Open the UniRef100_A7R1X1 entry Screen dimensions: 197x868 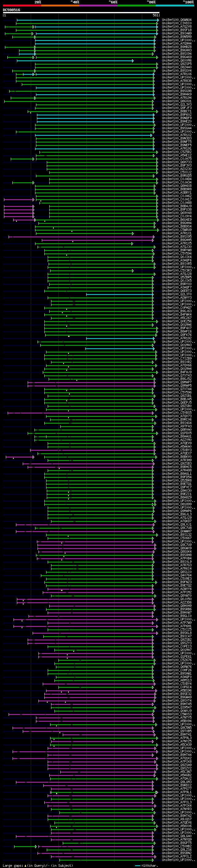click(x=177, y=233)
